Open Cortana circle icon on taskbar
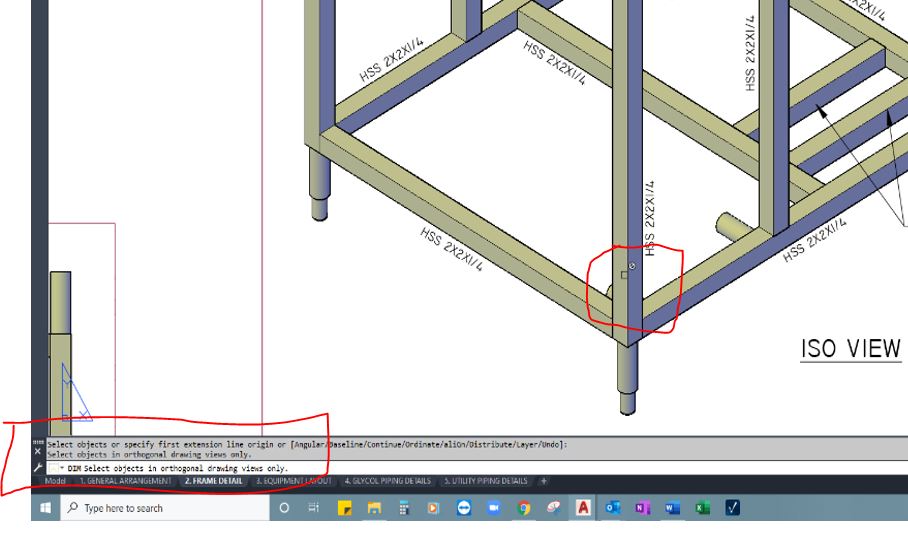The image size is (908, 539). [x=284, y=508]
